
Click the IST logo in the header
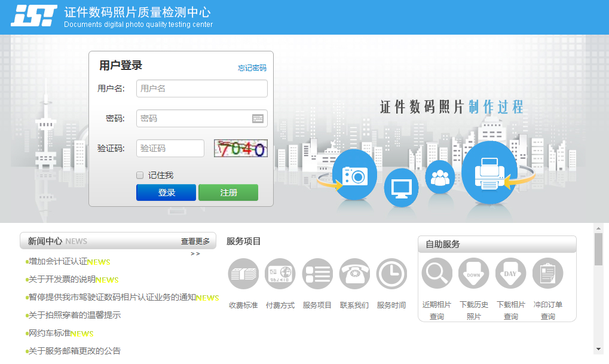click(34, 16)
